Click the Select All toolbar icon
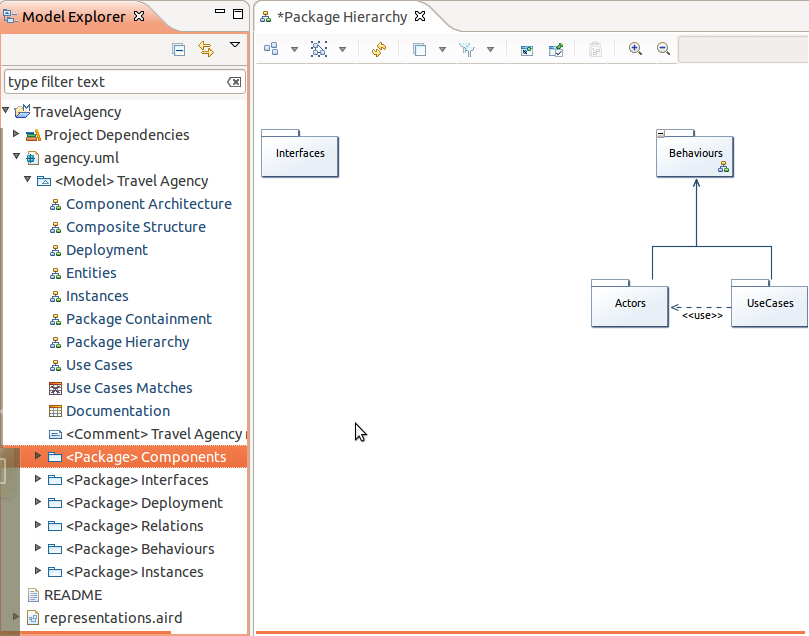Image resolution: width=809 pixels, height=636 pixels. point(319,49)
